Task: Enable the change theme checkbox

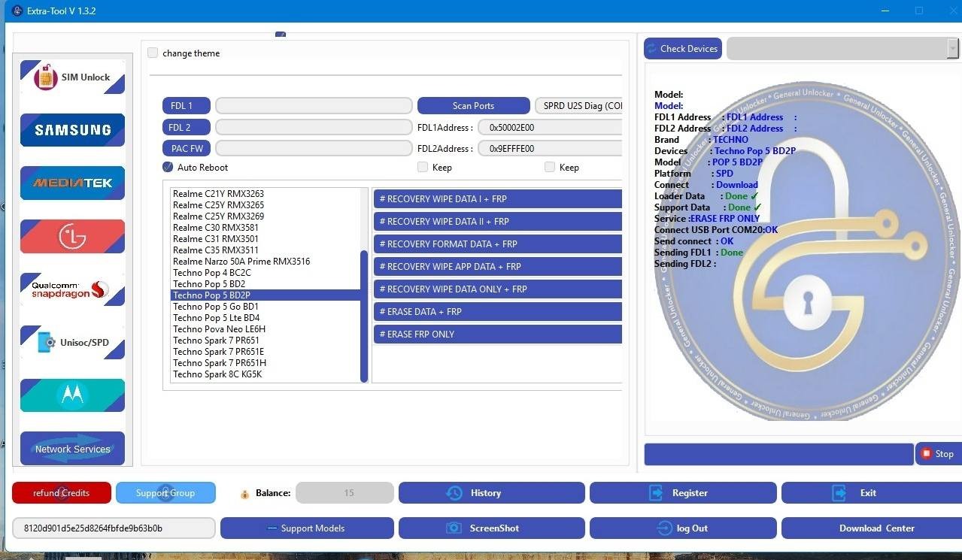Action: 153,53
